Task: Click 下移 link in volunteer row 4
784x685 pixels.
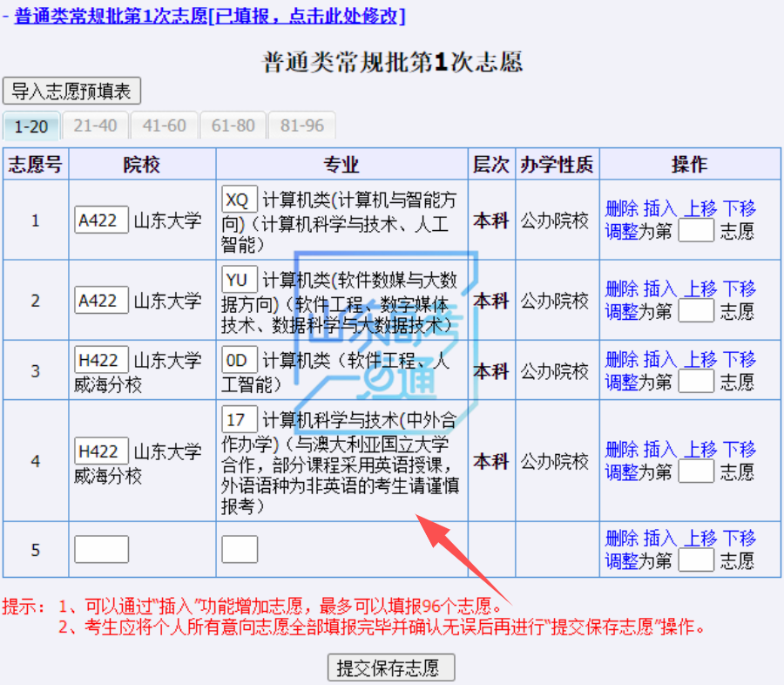Action: coord(739,450)
